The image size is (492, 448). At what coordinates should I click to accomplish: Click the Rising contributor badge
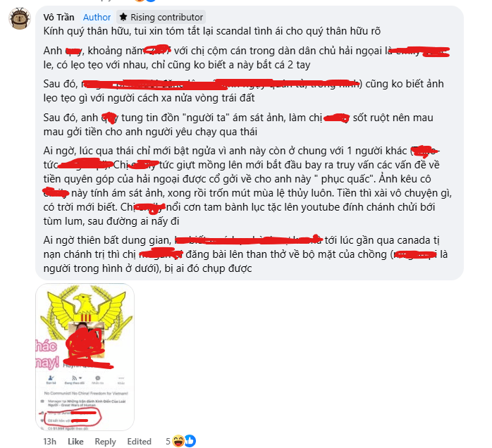161,17
